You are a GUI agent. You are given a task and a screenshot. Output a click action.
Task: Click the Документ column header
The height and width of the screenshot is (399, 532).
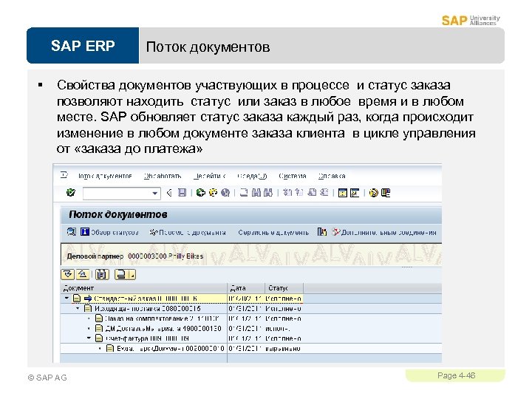144,288
